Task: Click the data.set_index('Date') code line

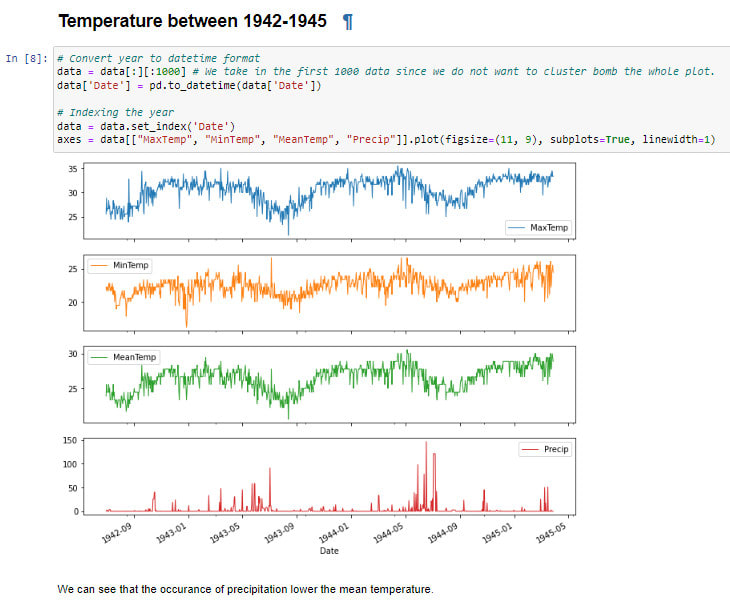Action: click(x=146, y=126)
